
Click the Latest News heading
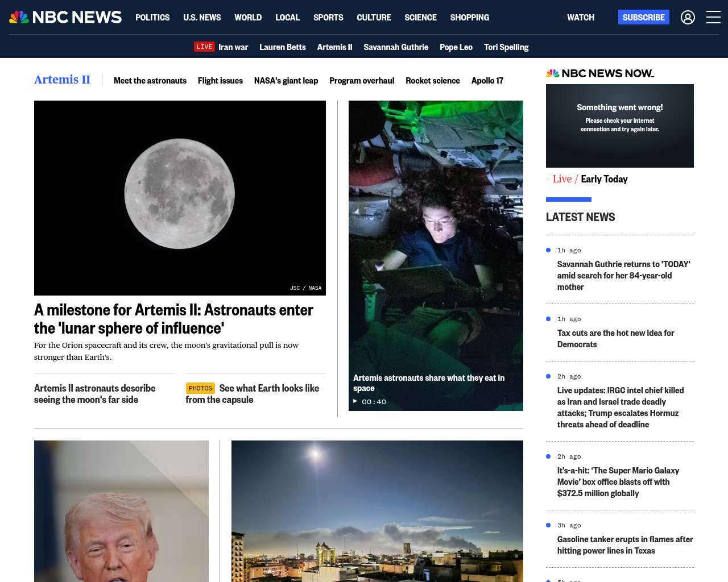[x=580, y=217]
